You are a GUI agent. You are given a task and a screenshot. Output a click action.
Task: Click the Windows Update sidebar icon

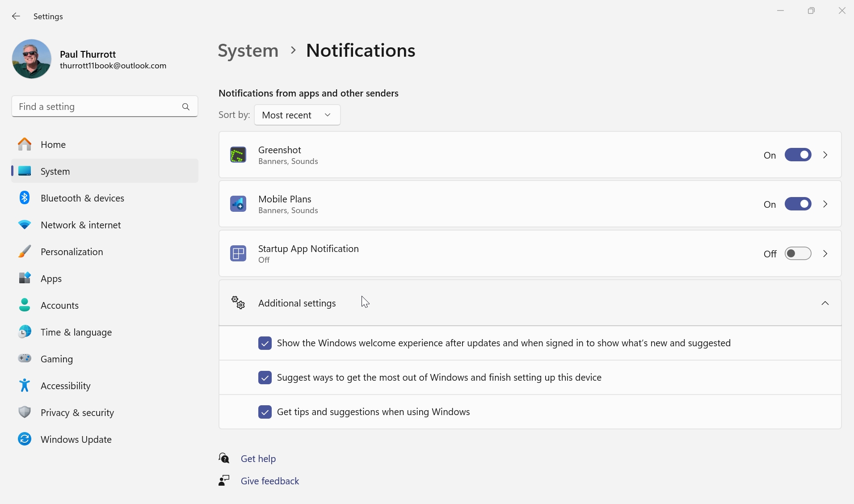click(25, 439)
